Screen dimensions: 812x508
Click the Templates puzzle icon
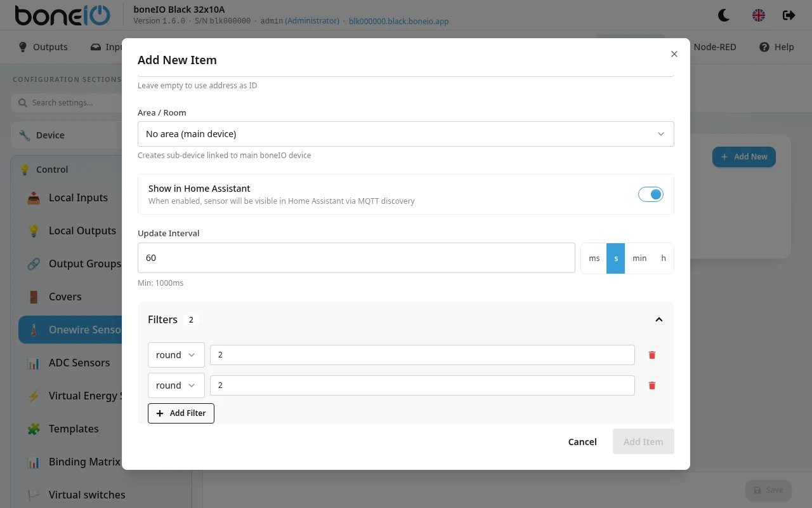34,429
